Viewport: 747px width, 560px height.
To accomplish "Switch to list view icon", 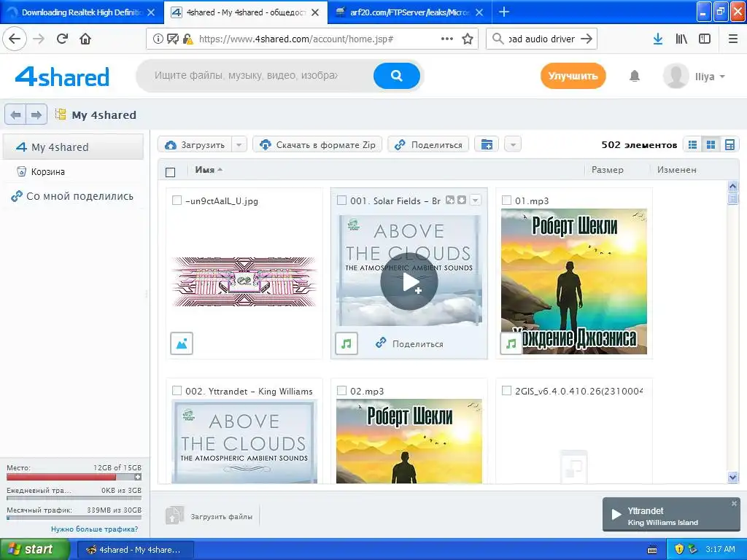I will coord(693,145).
